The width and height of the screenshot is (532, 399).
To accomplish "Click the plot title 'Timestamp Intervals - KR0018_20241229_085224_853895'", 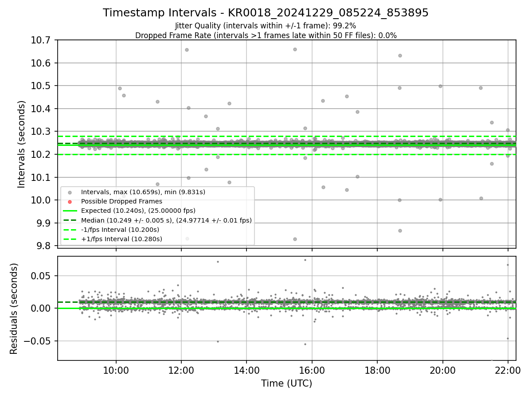I will tap(266, 13).
